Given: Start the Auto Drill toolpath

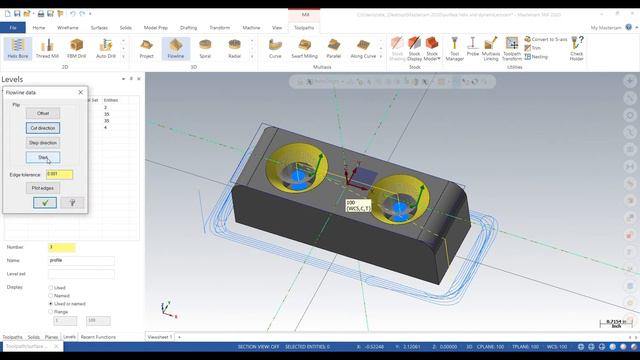Looking at the screenshot, I should point(106,49).
